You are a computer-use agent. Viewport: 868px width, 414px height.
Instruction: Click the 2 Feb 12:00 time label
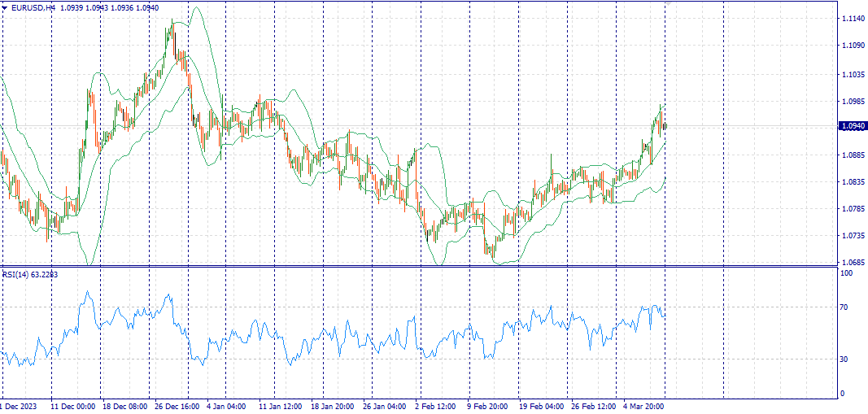click(436, 406)
